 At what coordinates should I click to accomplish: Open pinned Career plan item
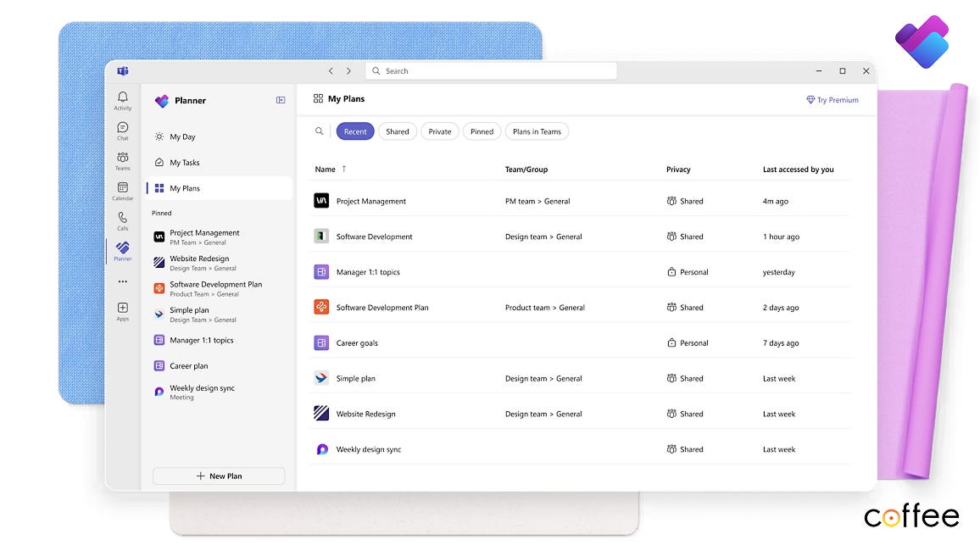click(219, 366)
